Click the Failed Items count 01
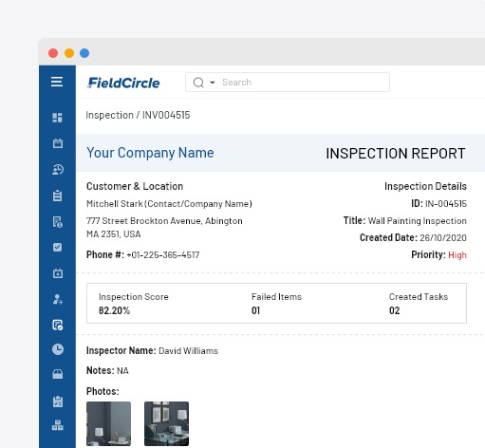The image size is (485, 448). pyautogui.click(x=255, y=310)
